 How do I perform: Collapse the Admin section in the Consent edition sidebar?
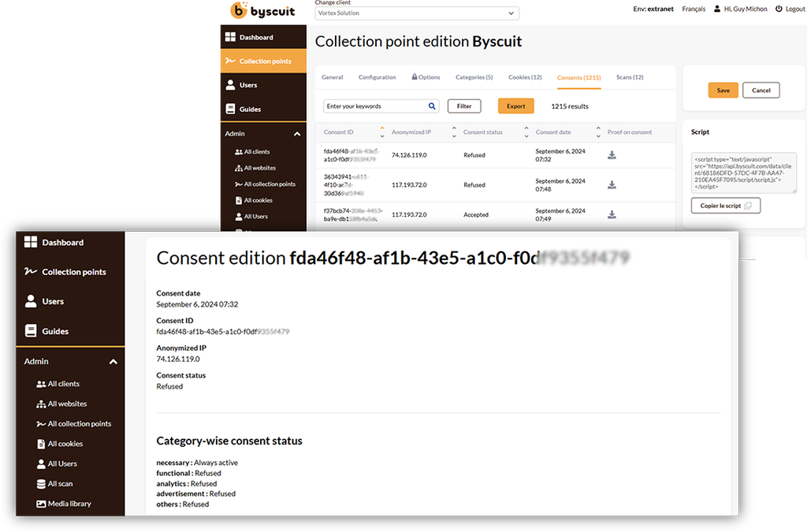(x=113, y=362)
